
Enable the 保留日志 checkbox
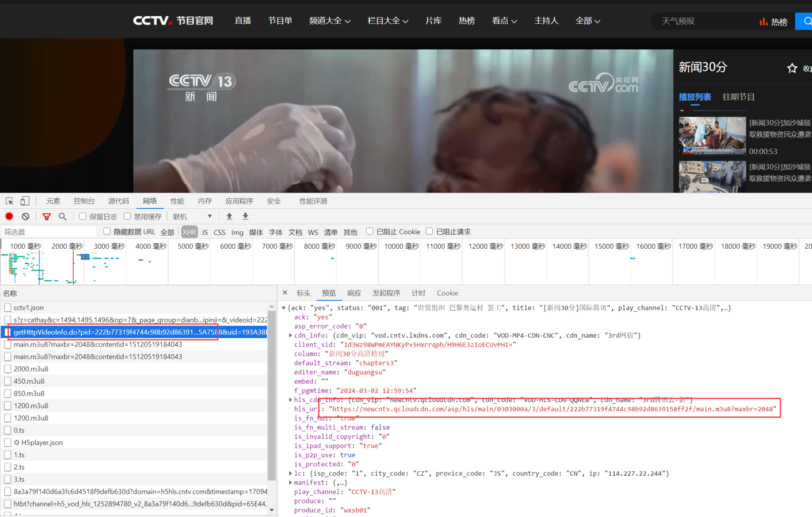82,216
